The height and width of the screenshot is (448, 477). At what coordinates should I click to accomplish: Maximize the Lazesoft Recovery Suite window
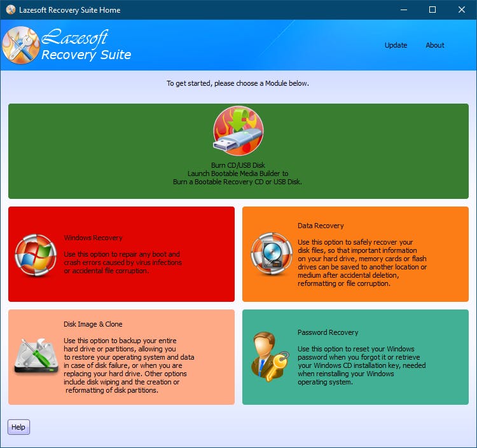[x=432, y=10]
